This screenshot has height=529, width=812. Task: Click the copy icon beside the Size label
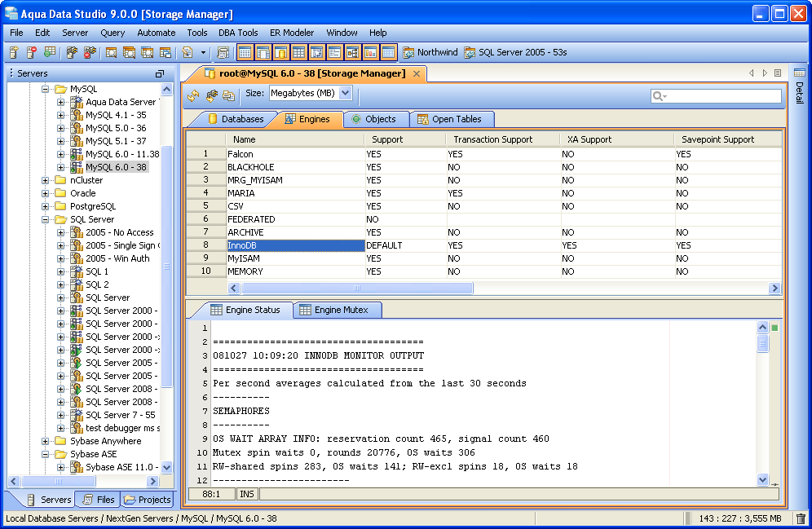pyautogui.click(x=229, y=95)
